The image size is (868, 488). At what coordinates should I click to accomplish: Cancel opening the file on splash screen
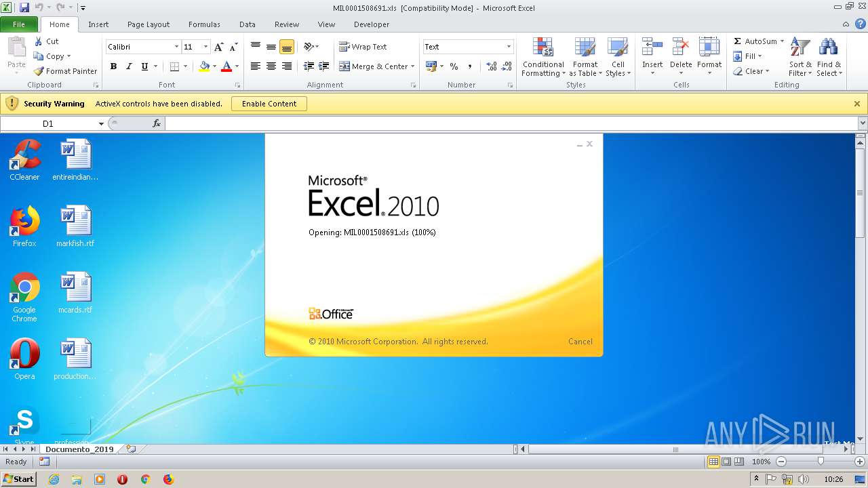tap(580, 342)
